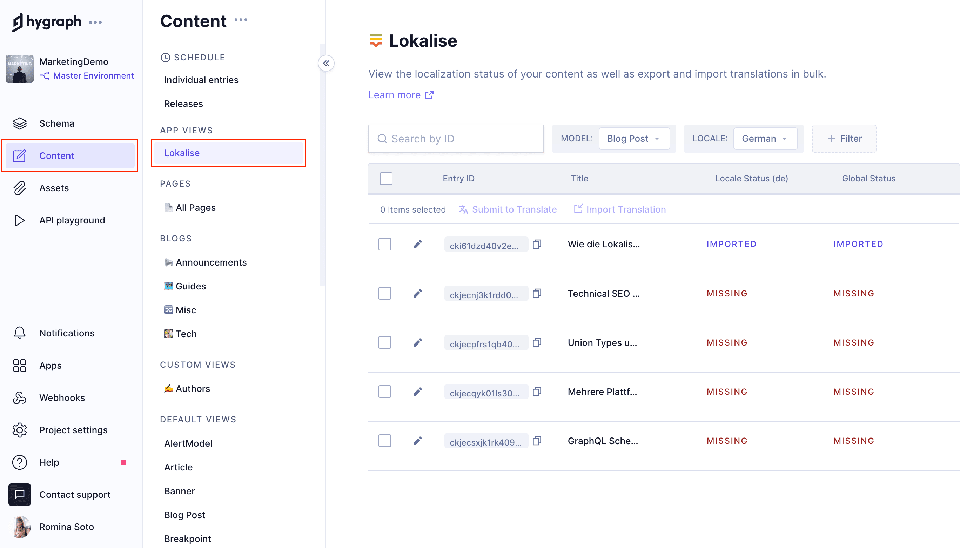This screenshot has height=548, width=980.
Task: Open the German locale dropdown
Action: click(x=765, y=139)
